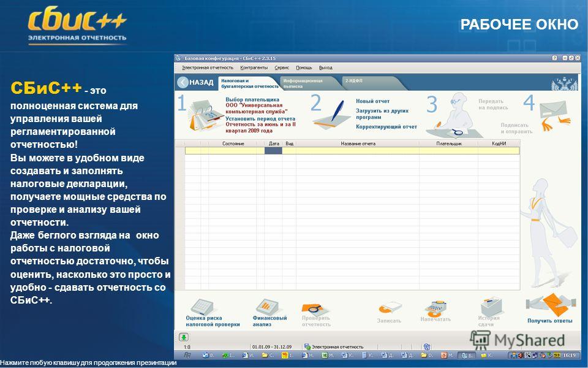Click the Вид column header
Image resolution: width=588 pixels, height=368 pixels.
pyautogui.click(x=289, y=144)
